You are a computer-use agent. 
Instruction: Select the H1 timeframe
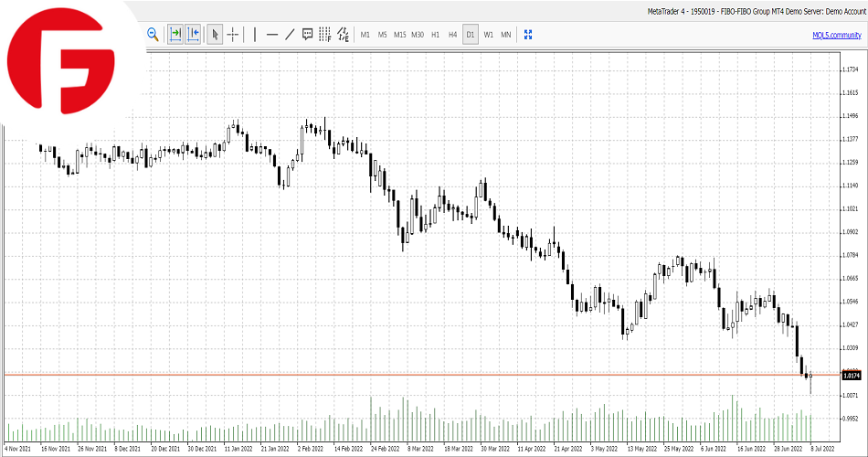click(x=435, y=35)
